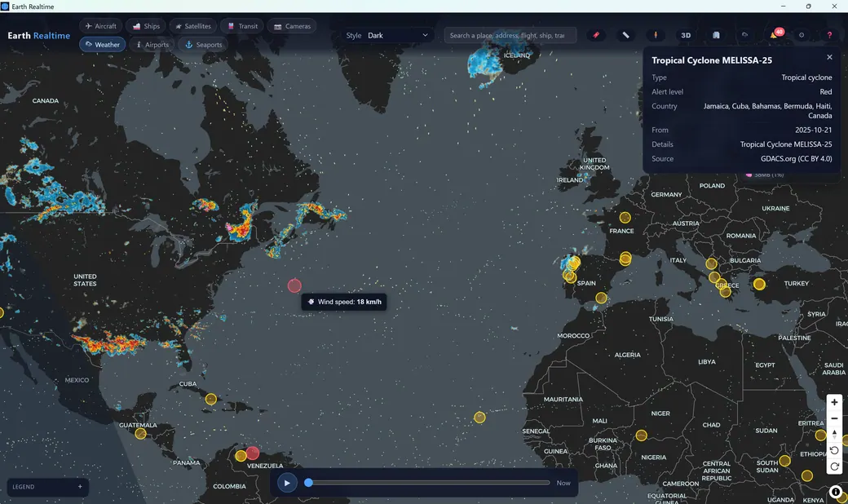Open map info attribution icon
The image size is (848, 504).
tap(836, 492)
